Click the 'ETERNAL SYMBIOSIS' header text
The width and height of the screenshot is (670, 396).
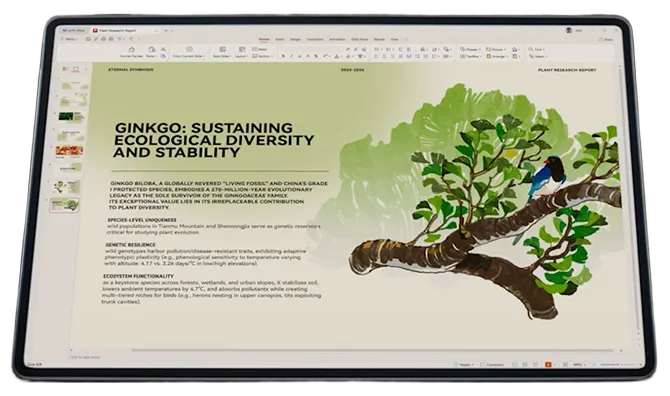(x=130, y=69)
